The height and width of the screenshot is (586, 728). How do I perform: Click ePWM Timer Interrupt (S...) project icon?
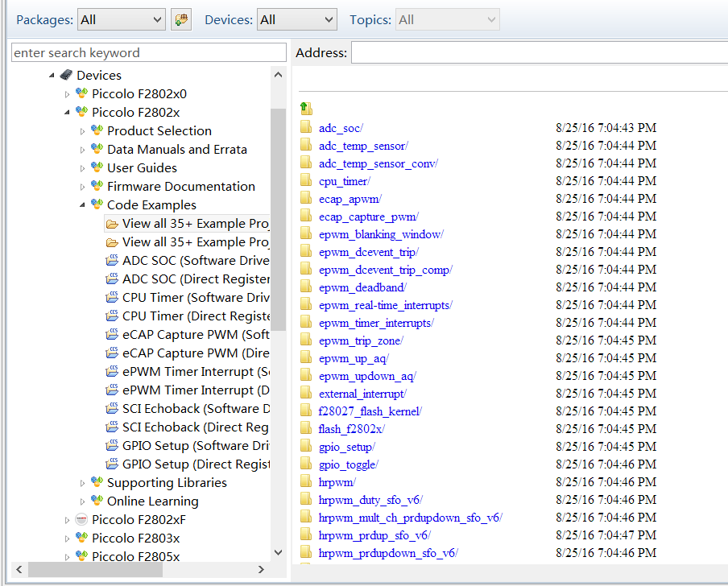[x=112, y=372]
